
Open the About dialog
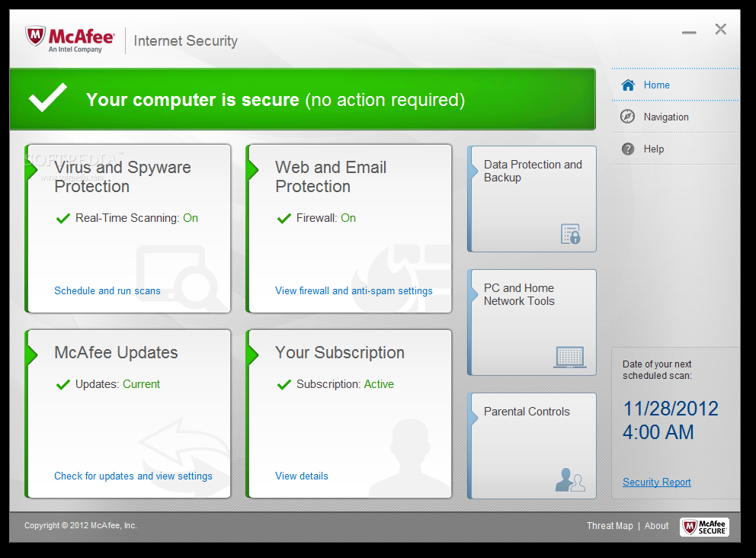(x=656, y=525)
